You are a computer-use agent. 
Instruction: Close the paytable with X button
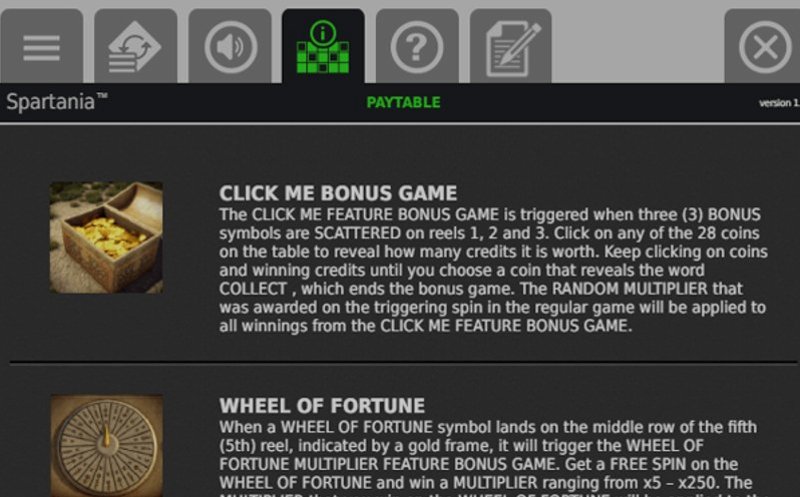point(764,46)
